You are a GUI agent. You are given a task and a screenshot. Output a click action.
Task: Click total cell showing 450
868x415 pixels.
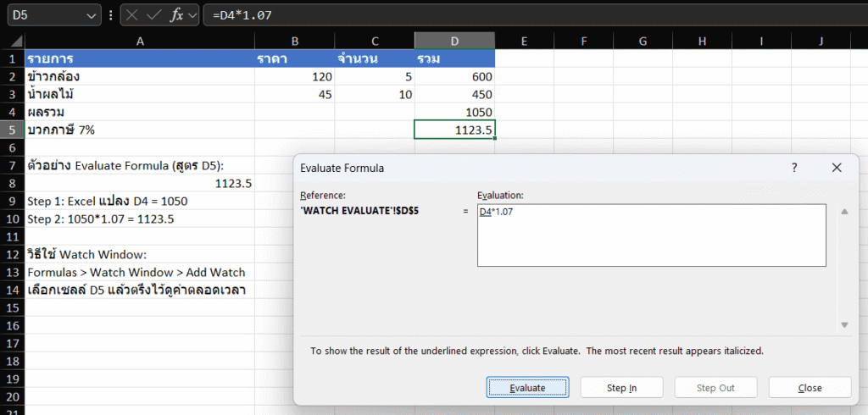pos(454,94)
